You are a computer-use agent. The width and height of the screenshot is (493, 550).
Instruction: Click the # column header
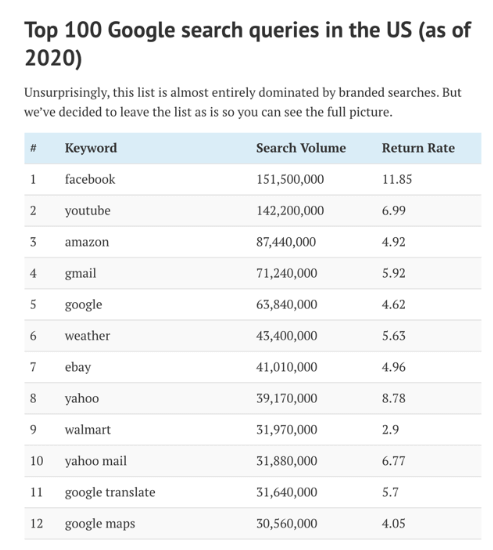tap(33, 148)
